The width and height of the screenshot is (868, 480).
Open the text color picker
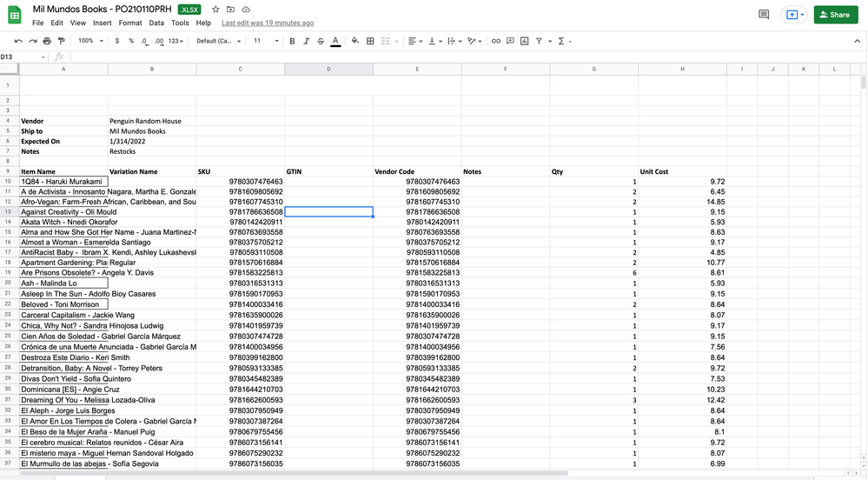pyautogui.click(x=335, y=41)
